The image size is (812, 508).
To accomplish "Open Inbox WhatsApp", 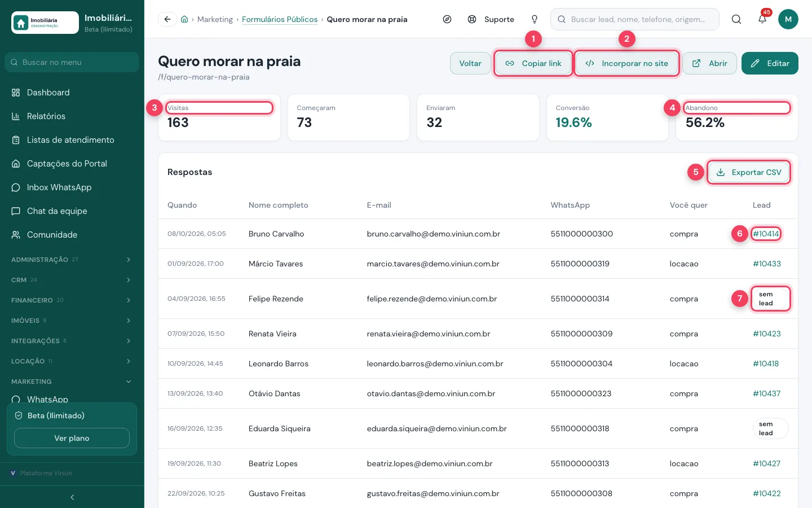I will tap(72, 187).
